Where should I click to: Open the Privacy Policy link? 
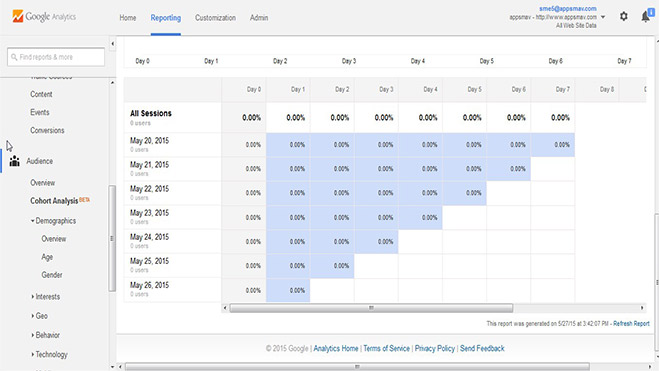[x=435, y=348]
